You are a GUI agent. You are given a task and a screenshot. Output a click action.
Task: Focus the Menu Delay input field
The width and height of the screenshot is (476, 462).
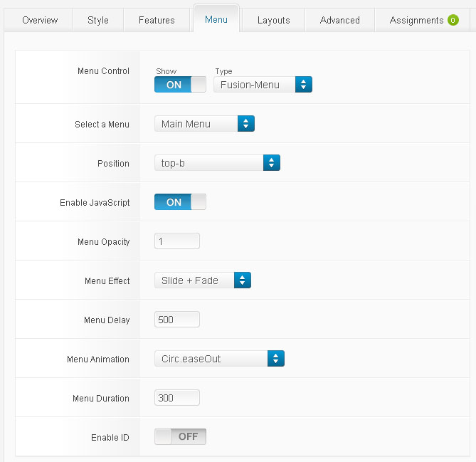177,320
